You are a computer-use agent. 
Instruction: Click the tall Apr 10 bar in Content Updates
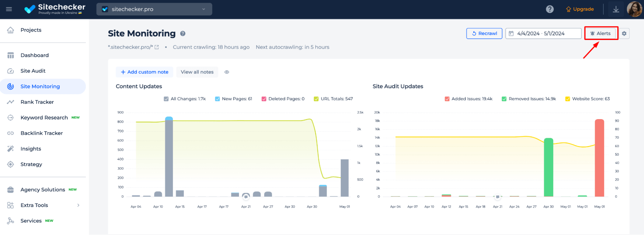tap(169, 157)
